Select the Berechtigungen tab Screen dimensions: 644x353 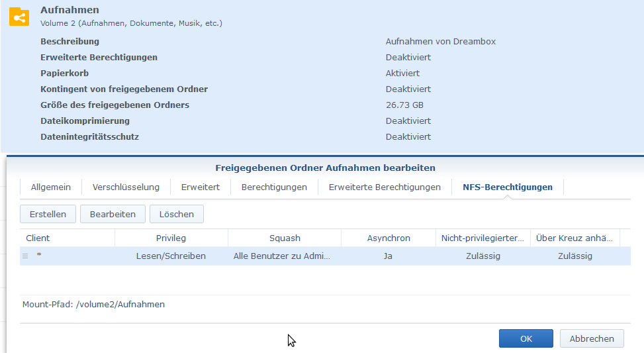274,187
